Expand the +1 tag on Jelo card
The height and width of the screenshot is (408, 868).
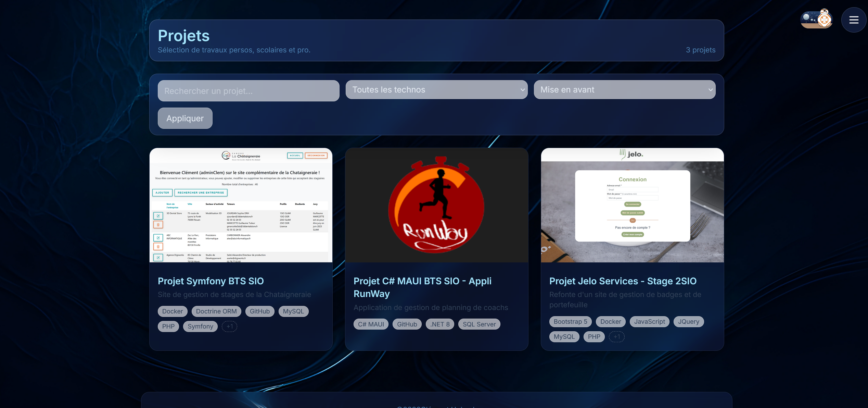click(616, 337)
